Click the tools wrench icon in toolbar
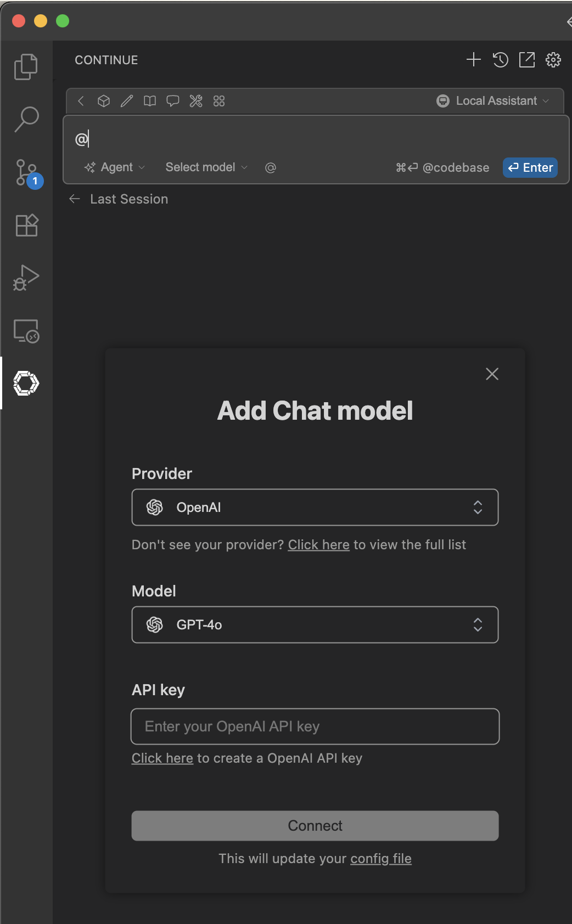Screen dimensions: 572x924 coord(196,101)
